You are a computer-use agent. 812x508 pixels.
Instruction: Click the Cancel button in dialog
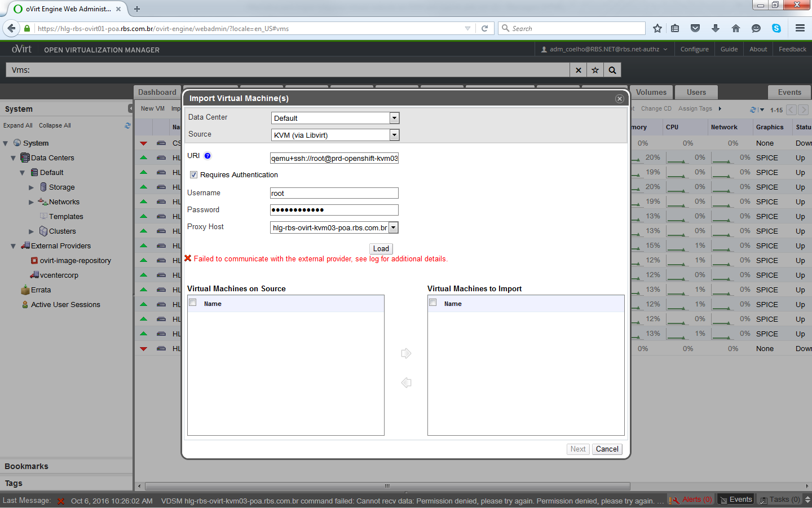[x=607, y=449]
